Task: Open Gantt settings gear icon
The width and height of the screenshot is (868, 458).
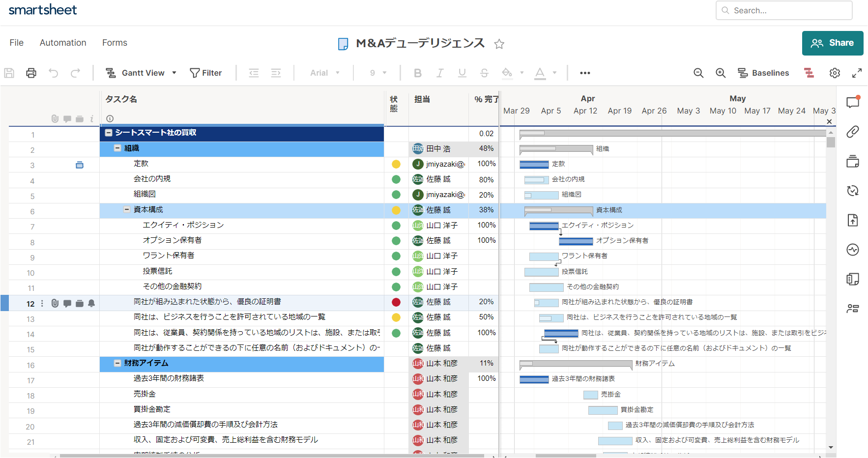Action: pyautogui.click(x=835, y=73)
